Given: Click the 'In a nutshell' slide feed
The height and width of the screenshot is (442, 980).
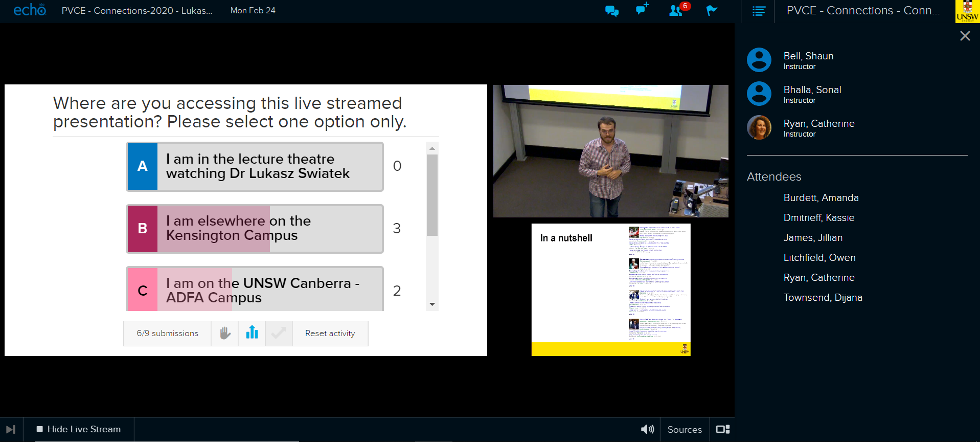Looking at the screenshot, I should click(x=611, y=290).
